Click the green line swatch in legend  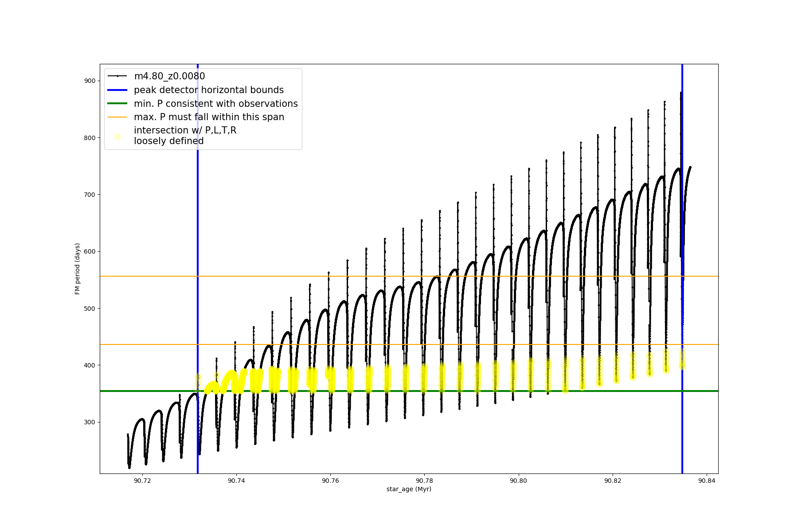(117, 104)
